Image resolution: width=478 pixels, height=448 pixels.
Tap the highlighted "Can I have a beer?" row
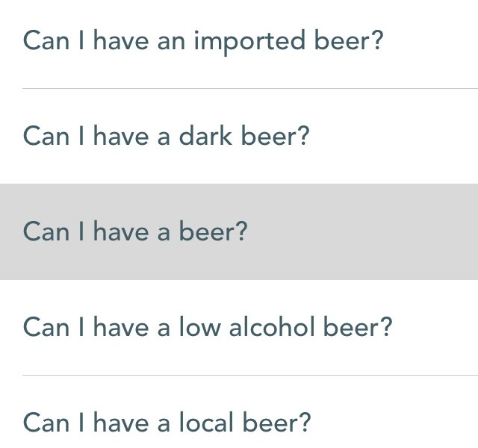[x=135, y=231]
